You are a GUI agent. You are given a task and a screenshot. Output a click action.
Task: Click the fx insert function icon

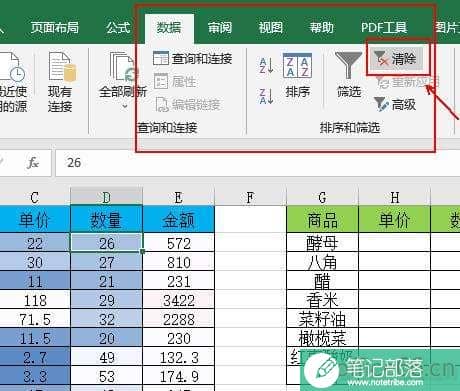click(33, 163)
